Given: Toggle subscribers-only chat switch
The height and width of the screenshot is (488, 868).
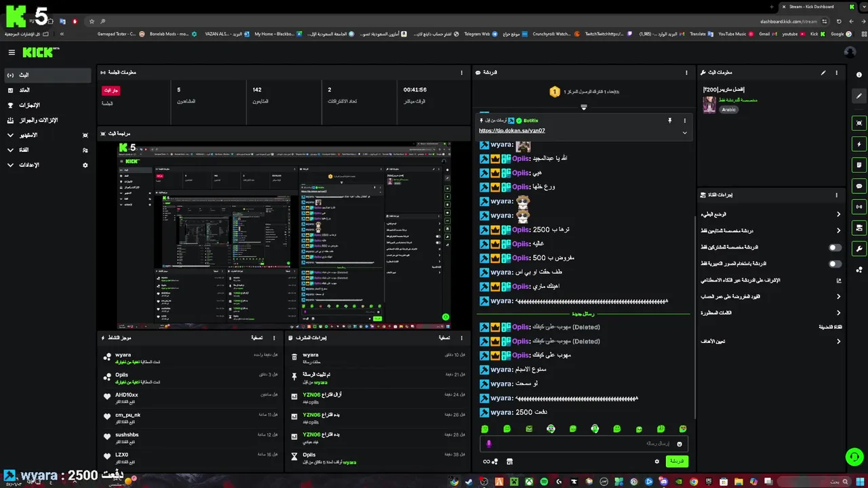Looking at the screenshot, I should click(x=835, y=247).
